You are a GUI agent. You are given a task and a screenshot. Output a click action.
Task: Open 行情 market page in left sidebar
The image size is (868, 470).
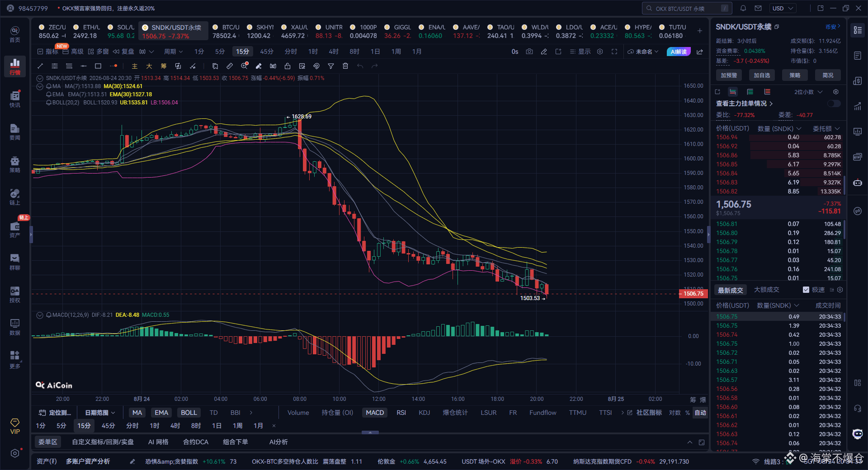[x=15, y=66]
